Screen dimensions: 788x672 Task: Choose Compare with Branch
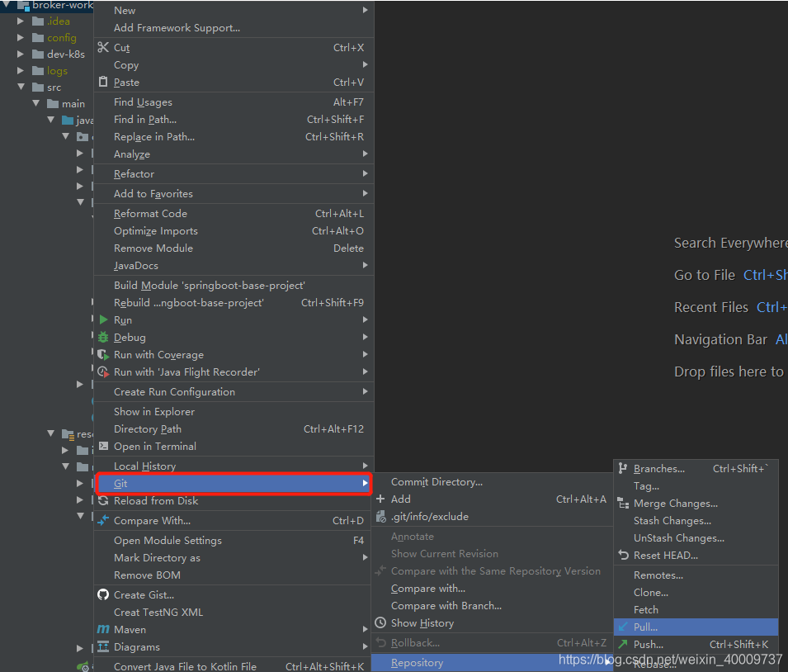(x=492, y=606)
